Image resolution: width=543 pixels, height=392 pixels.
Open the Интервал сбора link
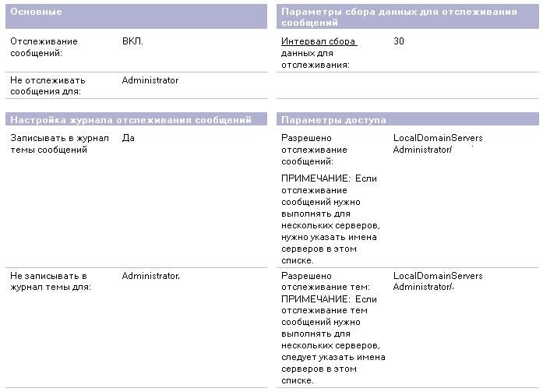click(x=319, y=41)
